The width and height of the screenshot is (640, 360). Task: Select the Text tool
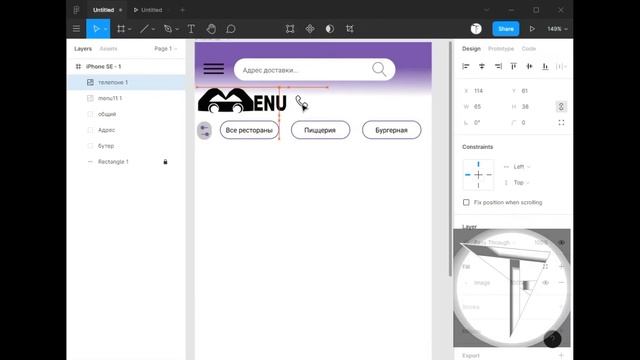(191, 29)
